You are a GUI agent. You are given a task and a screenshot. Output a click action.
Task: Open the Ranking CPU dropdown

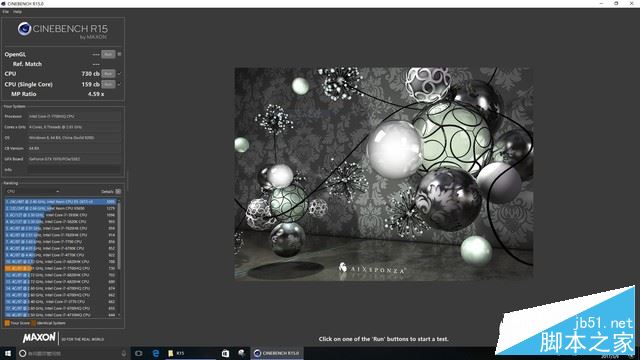tap(33, 191)
